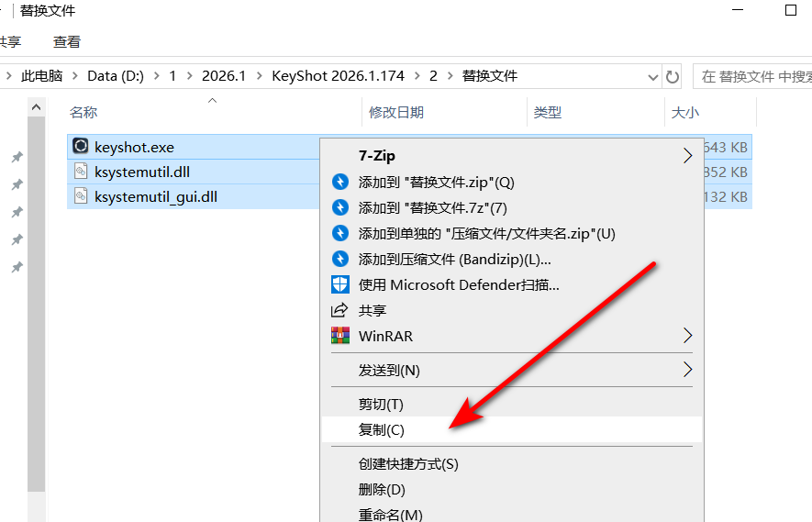The height and width of the screenshot is (522, 812).
Task: Open 发送到(N) menu entry
Action: 512,370
